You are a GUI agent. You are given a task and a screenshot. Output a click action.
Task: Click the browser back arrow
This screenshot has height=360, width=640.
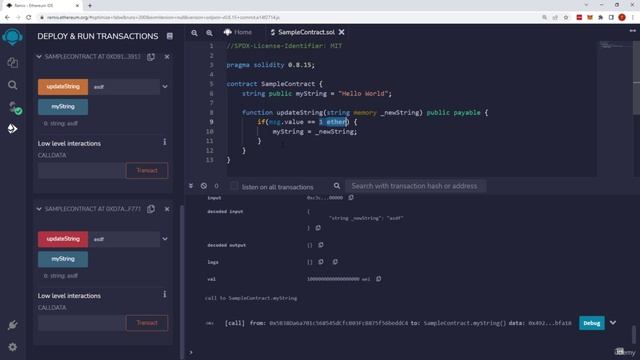(7, 18)
